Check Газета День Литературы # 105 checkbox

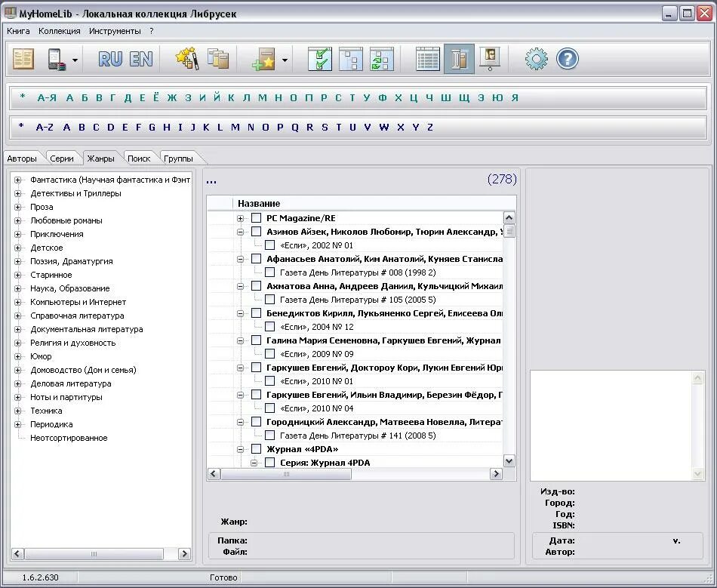pos(269,300)
